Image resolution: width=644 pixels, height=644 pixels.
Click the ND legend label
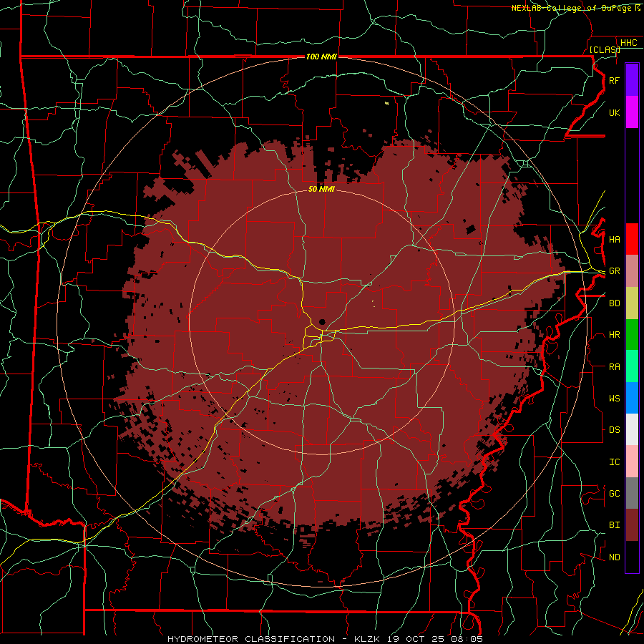click(614, 557)
